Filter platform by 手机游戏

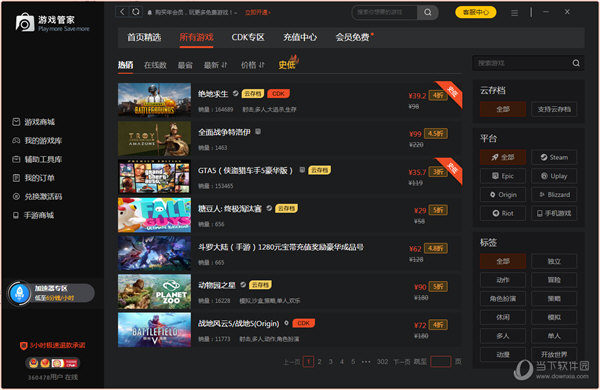click(x=554, y=213)
